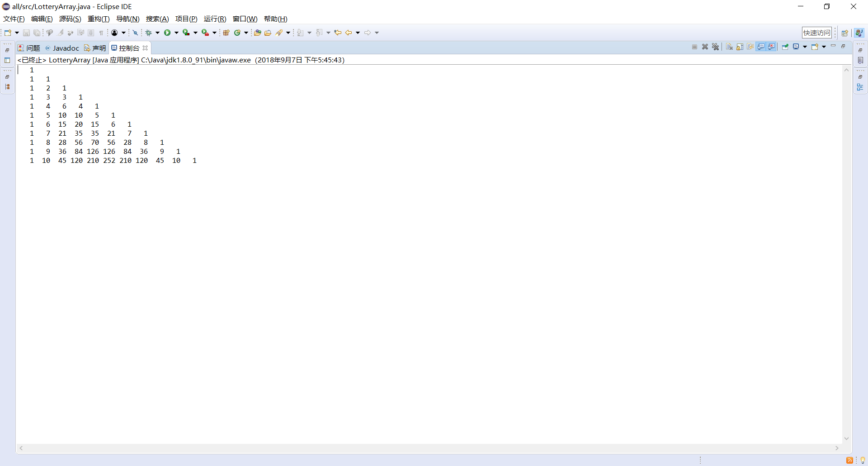Expand the Debug dropdown arrow
868x466 pixels.
click(x=157, y=33)
